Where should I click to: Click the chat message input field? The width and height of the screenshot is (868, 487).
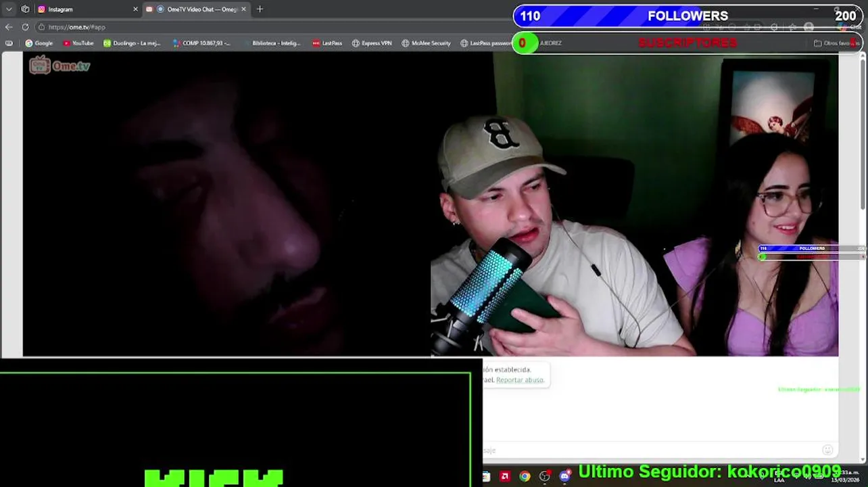coord(649,450)
